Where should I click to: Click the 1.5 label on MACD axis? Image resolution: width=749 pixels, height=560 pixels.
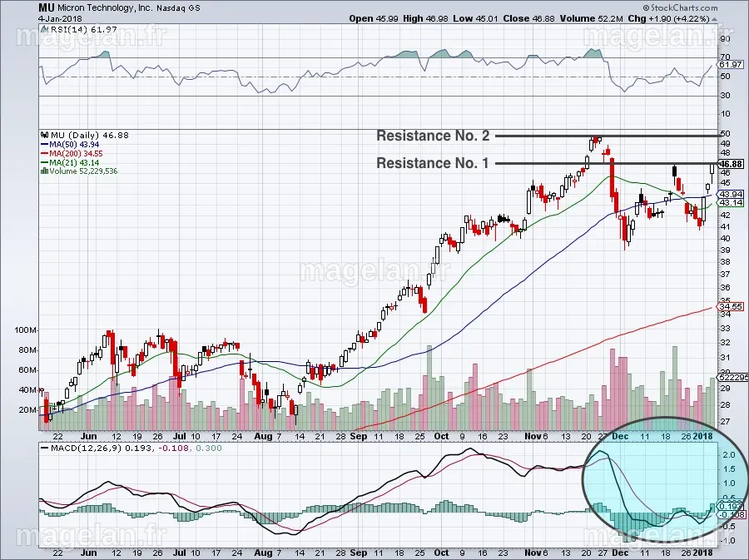(728, 469)
